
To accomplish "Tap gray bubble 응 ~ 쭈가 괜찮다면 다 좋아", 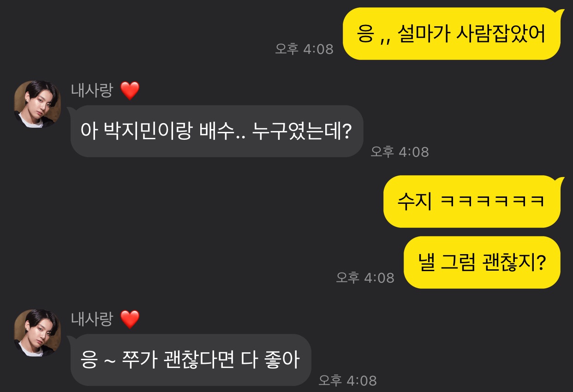I will pyautogui.click(x=191, y=360).
